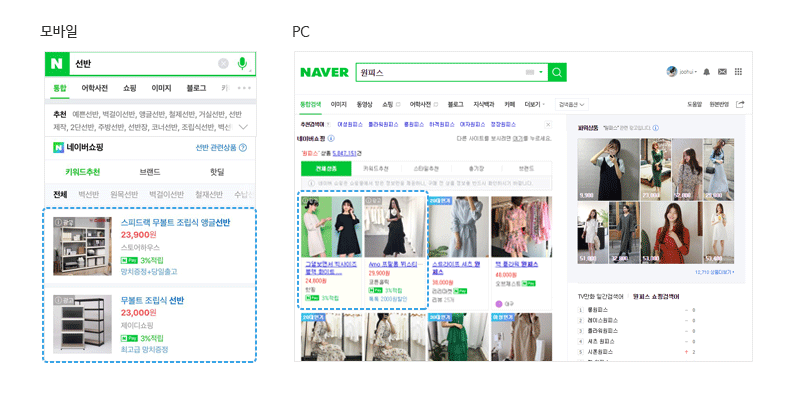Open the search box autocomplete dropdown arrow

541,72
